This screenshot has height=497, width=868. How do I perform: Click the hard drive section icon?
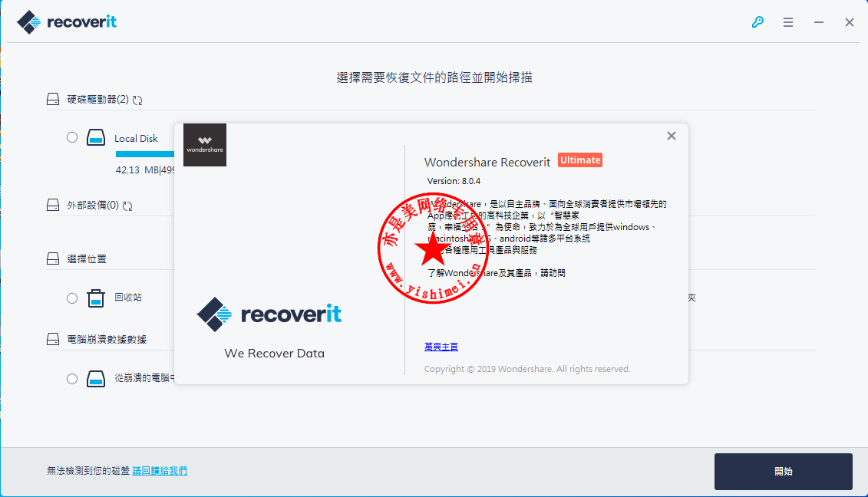[53, 99]
